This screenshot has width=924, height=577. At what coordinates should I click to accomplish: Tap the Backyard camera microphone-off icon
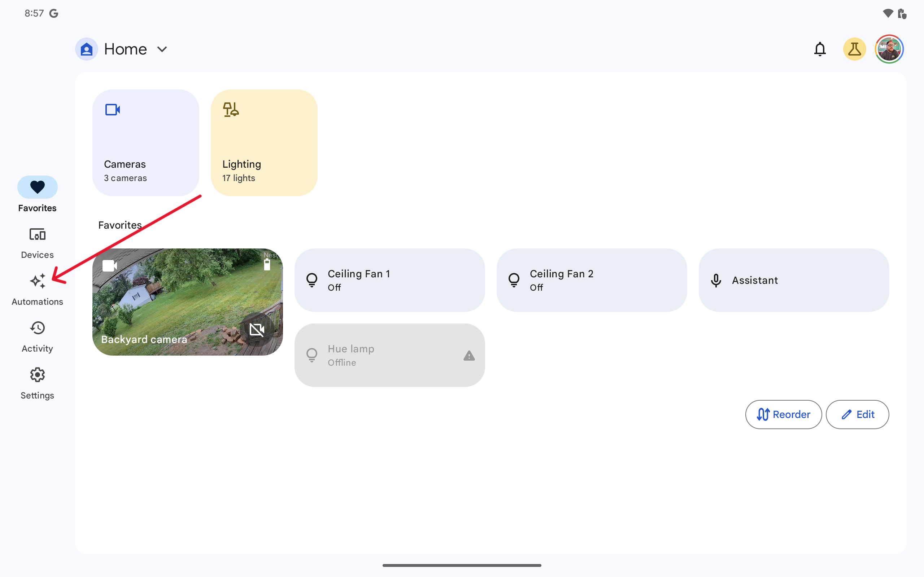(x=257, y=329)
